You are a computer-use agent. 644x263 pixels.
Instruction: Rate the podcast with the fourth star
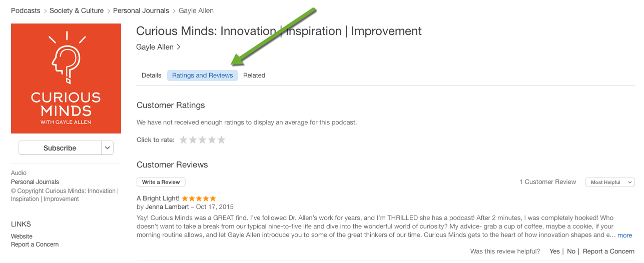click(212, 140)
